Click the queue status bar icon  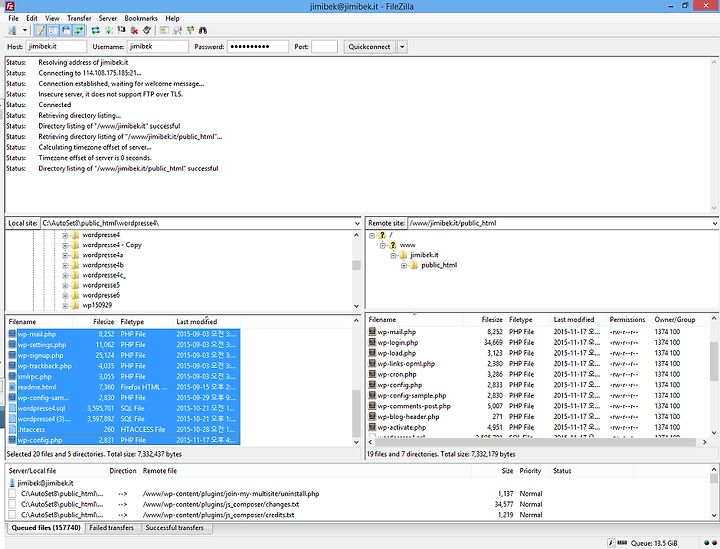[x=622, y=543]
